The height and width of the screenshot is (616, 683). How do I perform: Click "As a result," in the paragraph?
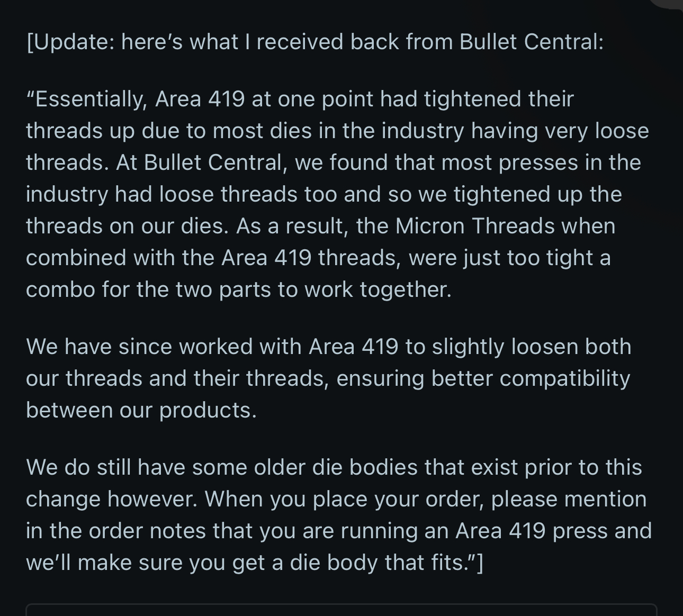tap(293, 226)
